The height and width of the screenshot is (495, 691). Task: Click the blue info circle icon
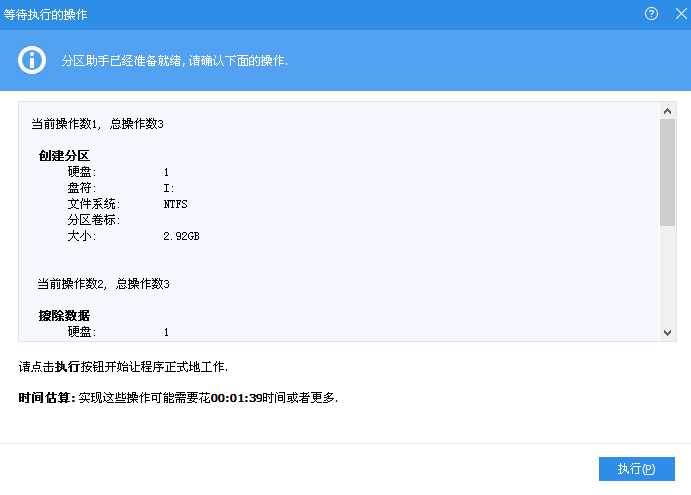tap(32, 60)
